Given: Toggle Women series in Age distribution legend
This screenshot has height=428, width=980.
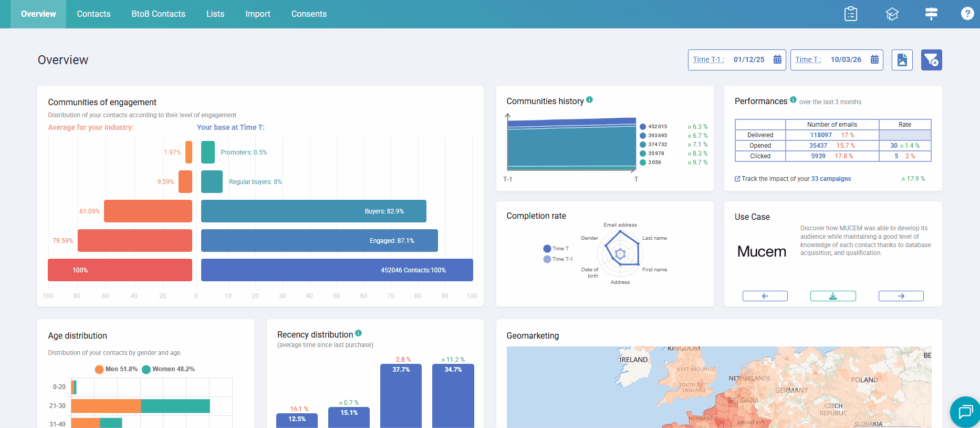Looking at the screenshot, I should click(168, 369).
